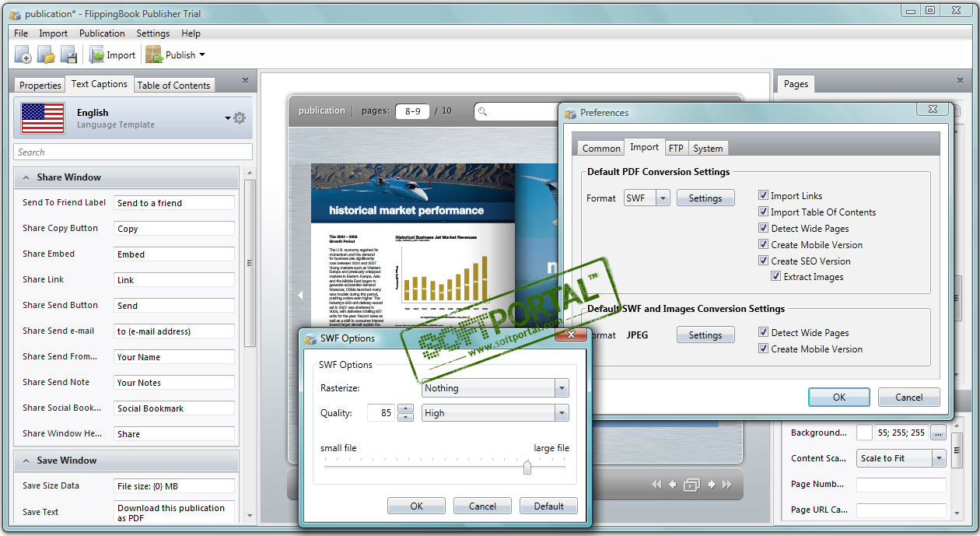Open the Publication menu
980x536 pixels.
pos(102,33)
